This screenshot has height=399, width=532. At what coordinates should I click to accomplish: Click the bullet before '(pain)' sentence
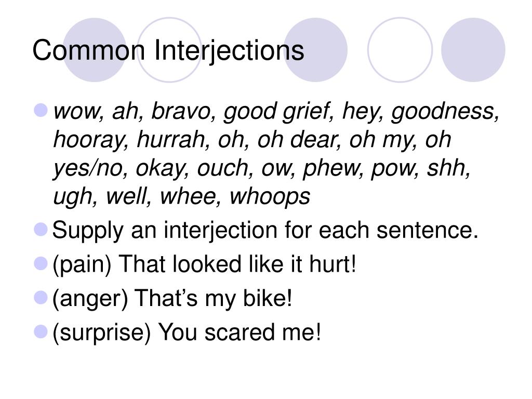pyautogui.click(x=41, y=263)
